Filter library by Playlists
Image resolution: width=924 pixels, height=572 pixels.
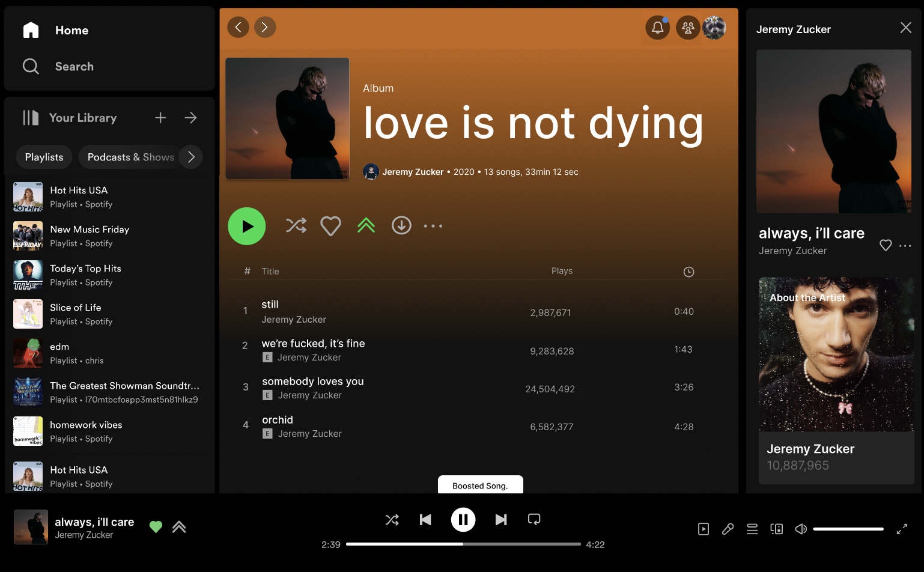44,157
